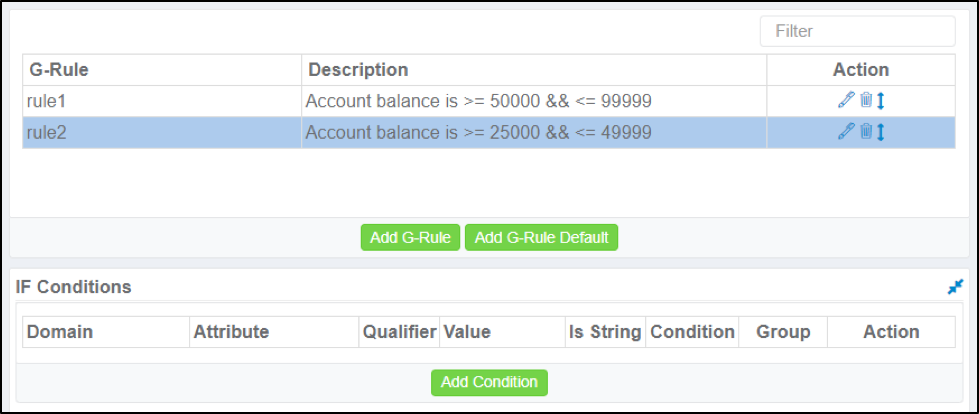Collapse IF Conditions panel with blue arrows icon
Viewport: 979px width, 414px height.
pyautogui.click(x=955, y=287)
